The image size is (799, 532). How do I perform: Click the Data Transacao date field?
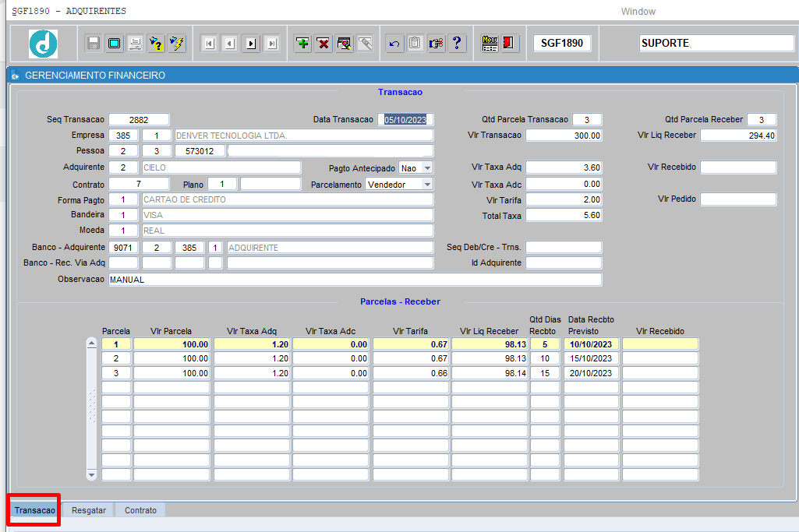405,120
